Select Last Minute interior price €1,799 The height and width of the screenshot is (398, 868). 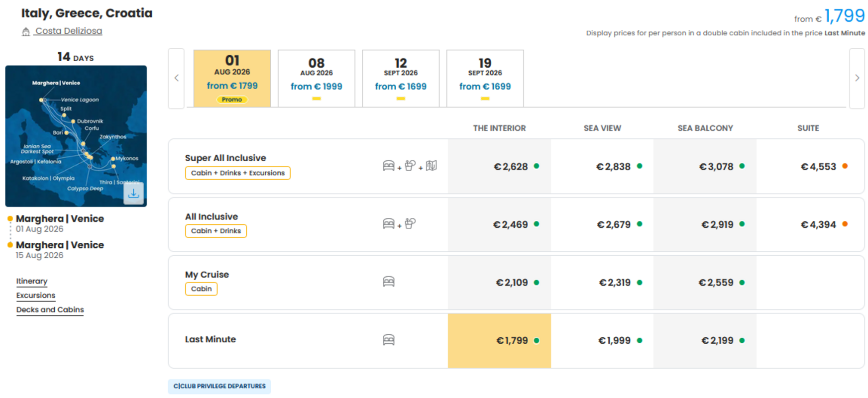(499, 341)
